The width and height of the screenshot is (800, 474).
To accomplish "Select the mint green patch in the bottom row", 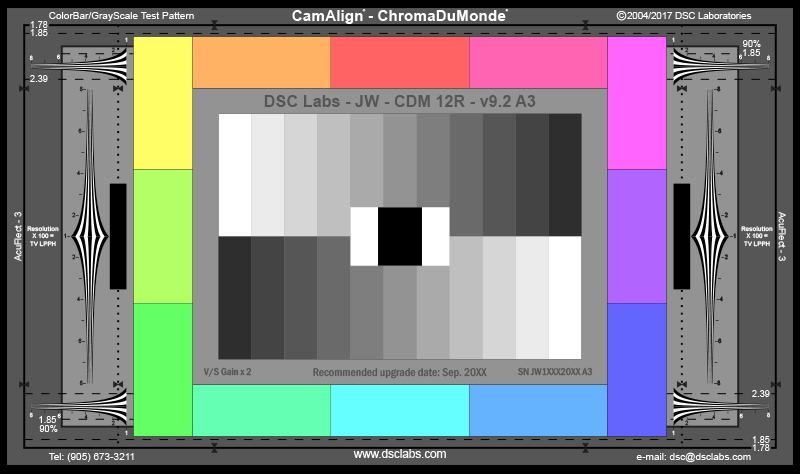I will 261,411.
